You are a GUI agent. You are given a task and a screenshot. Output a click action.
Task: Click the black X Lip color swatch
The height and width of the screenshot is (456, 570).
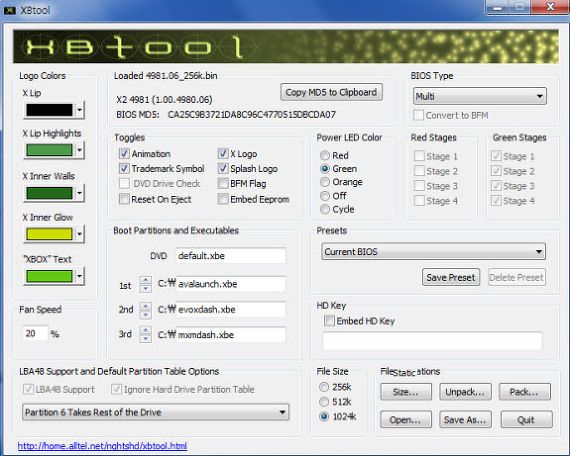[49, 110]
